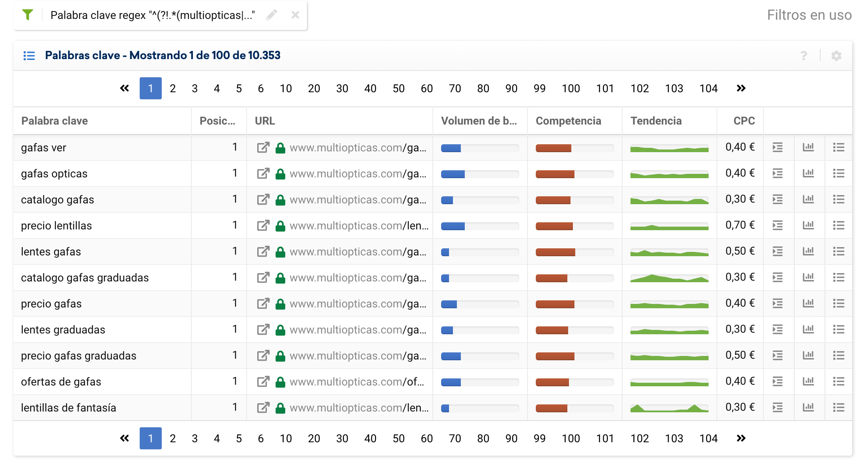
Task: Open external link icon for precio lentillas
Action: pos(263,225)
